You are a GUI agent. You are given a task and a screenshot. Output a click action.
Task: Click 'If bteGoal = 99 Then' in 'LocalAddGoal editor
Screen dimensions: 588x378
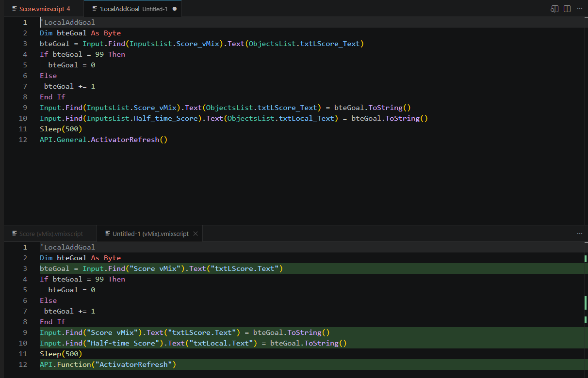pyautogui.click(x=82, y=54)
